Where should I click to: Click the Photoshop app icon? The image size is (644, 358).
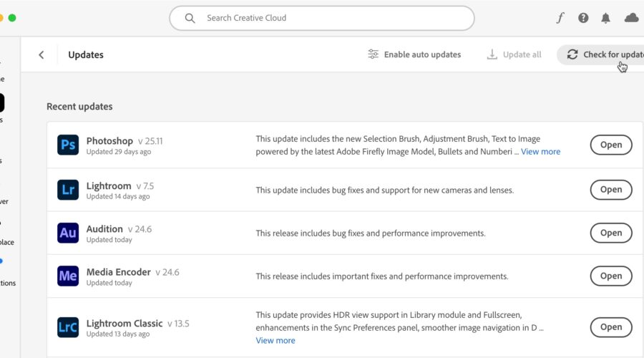[x=68, y=145]
